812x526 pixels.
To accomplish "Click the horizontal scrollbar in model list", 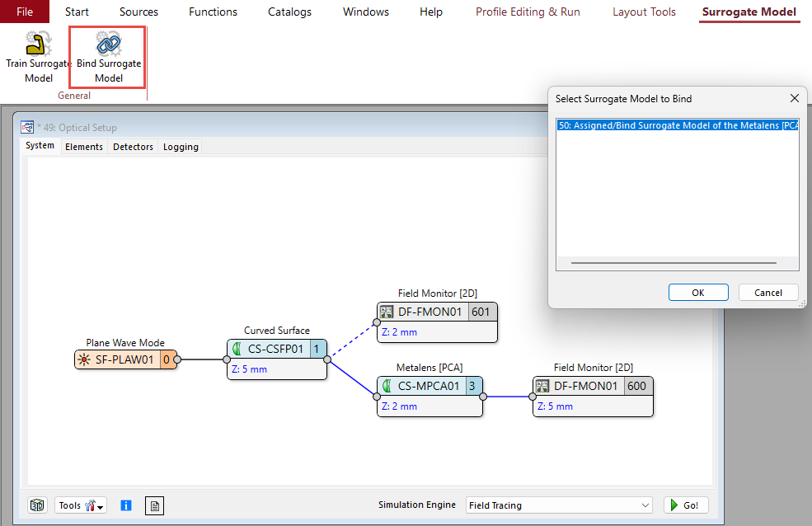I will point(674,263).
